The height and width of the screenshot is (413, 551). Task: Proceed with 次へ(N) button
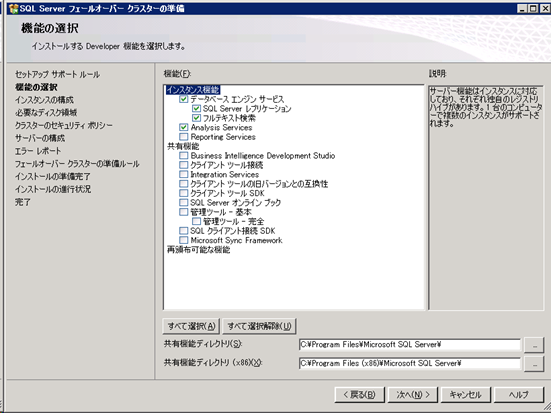413,395
